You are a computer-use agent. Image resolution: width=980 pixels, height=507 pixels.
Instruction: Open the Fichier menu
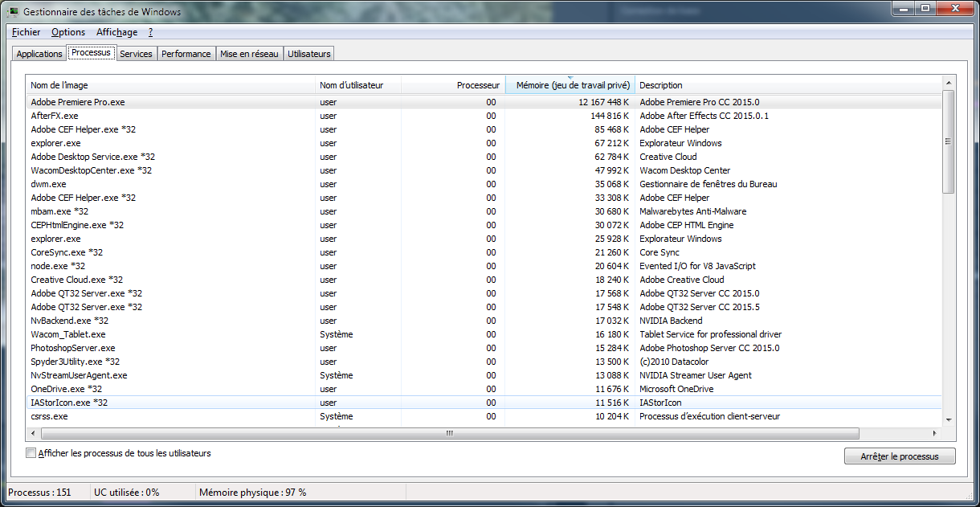27,32
